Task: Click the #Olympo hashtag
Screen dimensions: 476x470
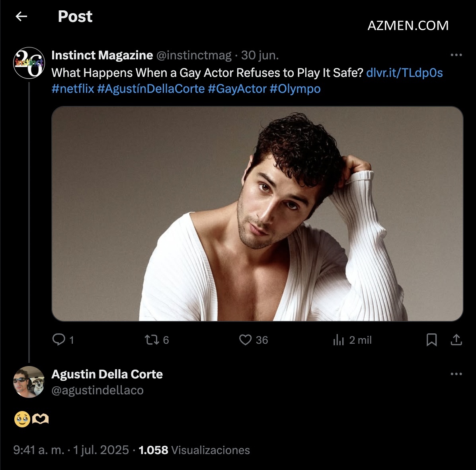Action: coord(295,88)
